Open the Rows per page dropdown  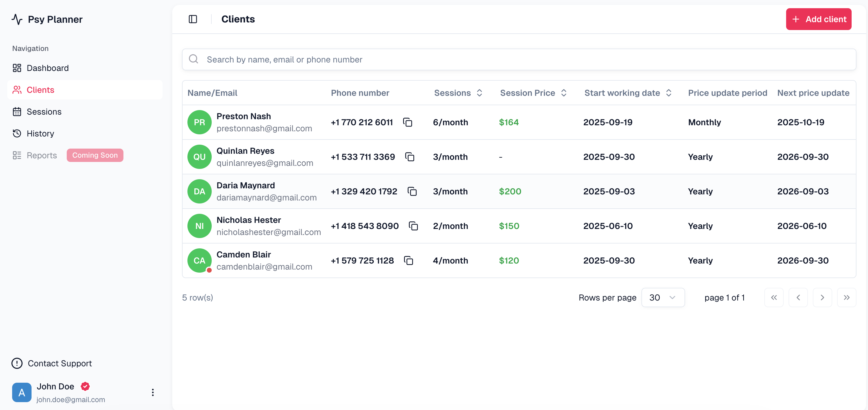pyautogui.click(x=662, y=297)
